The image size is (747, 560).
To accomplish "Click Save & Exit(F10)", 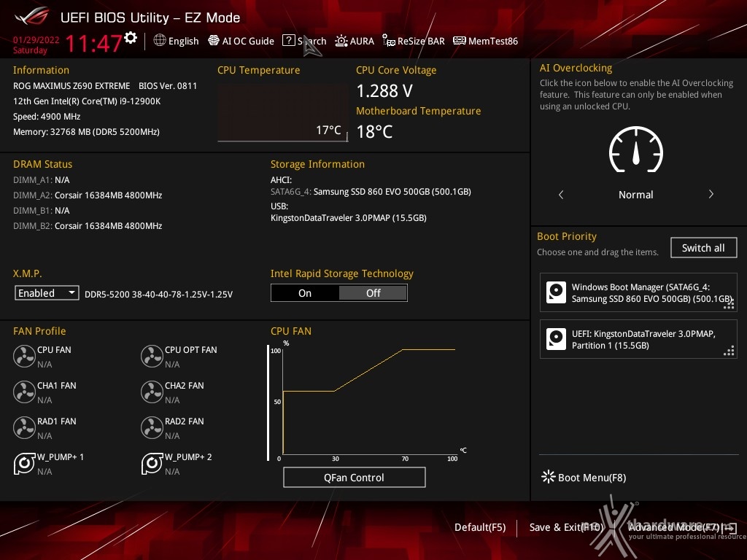I will (566, 527).
